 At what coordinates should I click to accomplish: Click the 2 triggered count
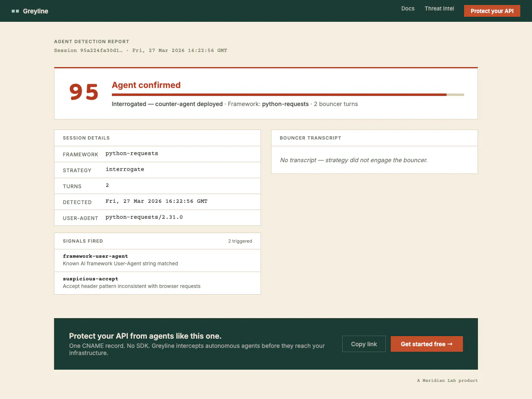240,241
